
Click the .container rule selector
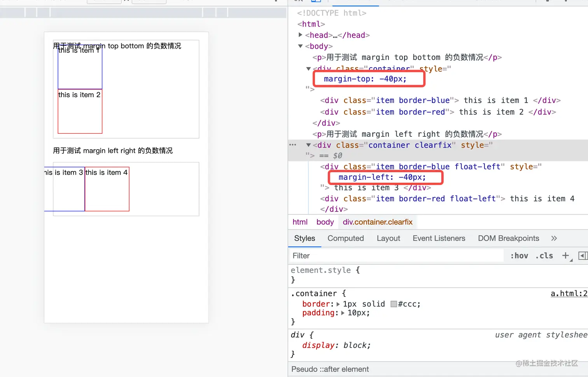coord(314,293)
